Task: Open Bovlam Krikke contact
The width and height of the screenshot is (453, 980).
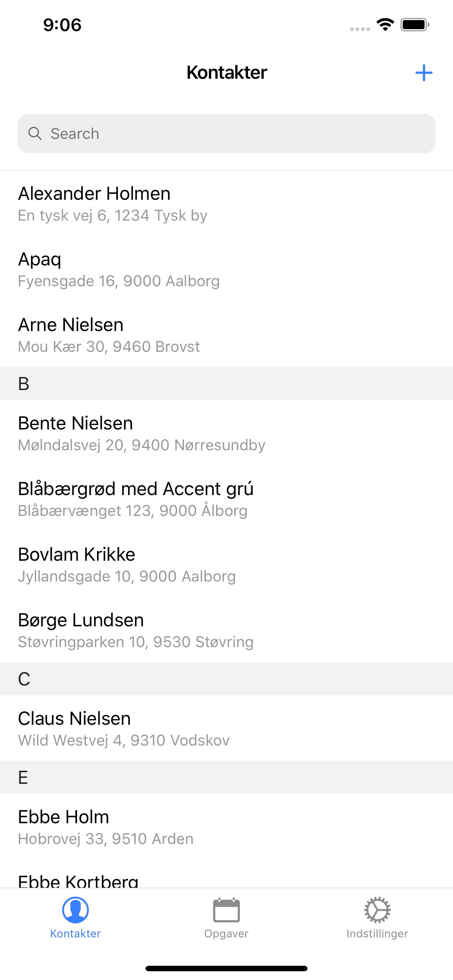Action: click(x=226, y=565)
